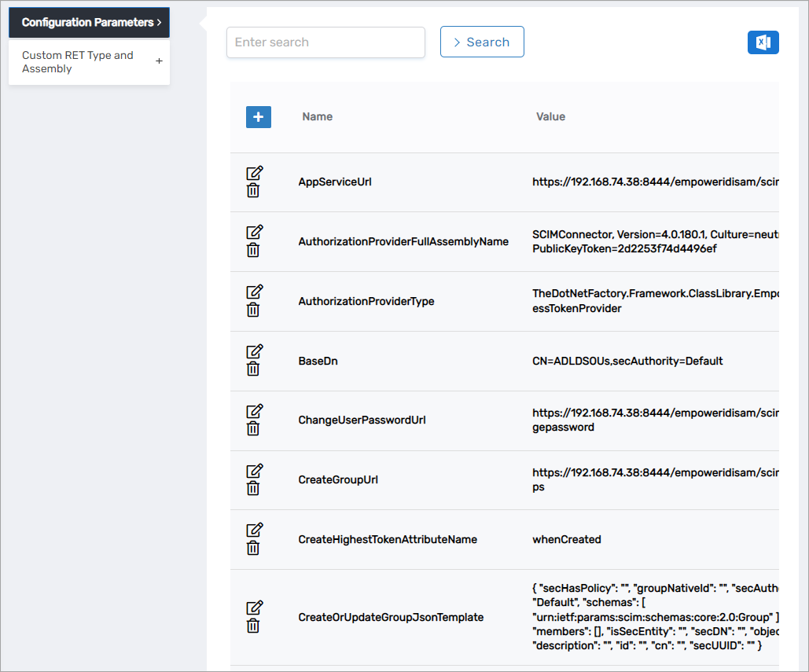Edit the BaseDn parameter
Viewport: 809px width, 672px height.
254,352
